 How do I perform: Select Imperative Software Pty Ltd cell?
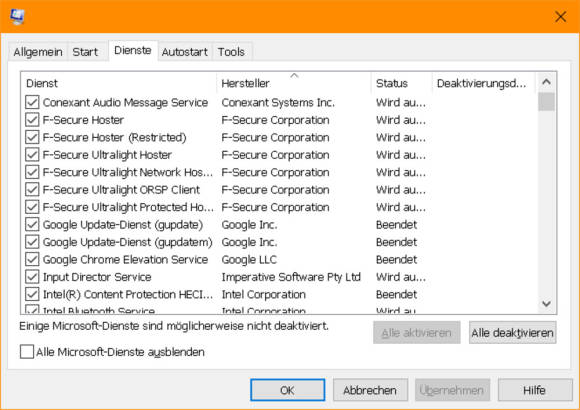pyautogui.click(x=291, y=277)
